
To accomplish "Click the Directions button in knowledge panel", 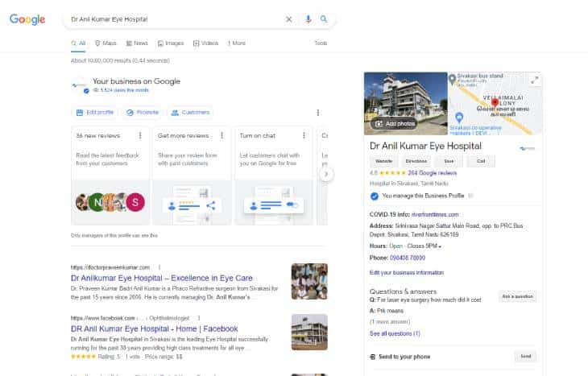I will [x=416, y=161].
